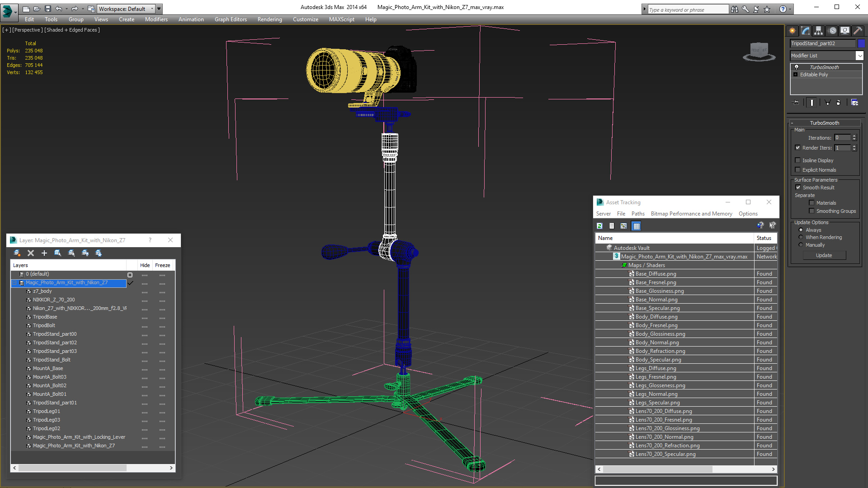Select Always update option
The height and width of the screenshot is (488, 868).
tap(801, 230)
